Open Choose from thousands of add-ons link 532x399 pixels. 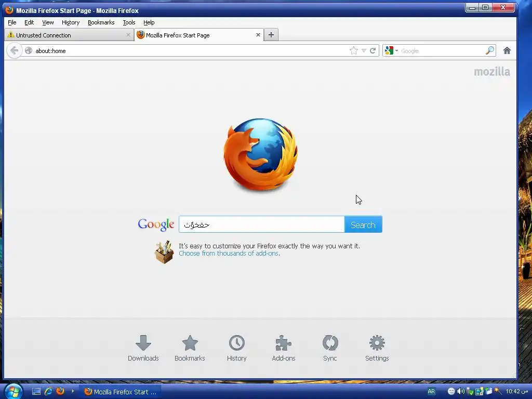[x=229, y=254]
